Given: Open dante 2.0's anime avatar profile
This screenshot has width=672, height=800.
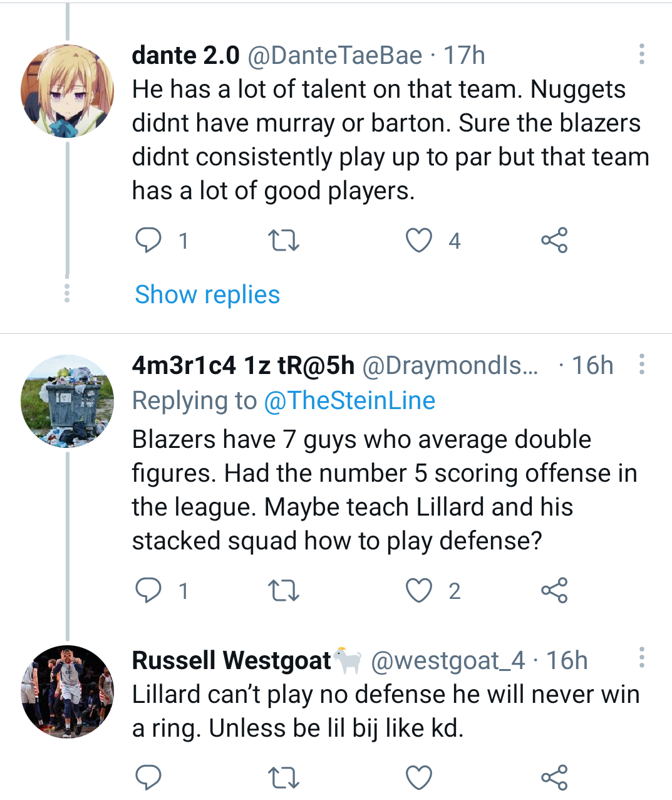Looking at the screenshot, I should [x=68, y=91].
